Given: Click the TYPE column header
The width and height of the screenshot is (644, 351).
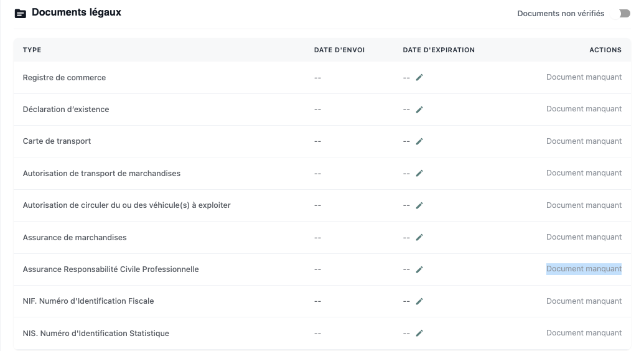Looking at the screenshot, I should (32, 50).
